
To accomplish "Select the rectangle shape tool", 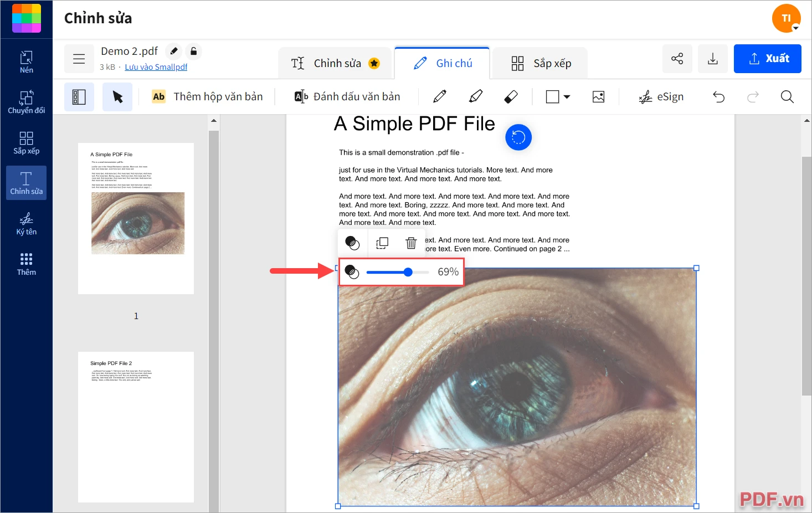I will click(552, 97).
